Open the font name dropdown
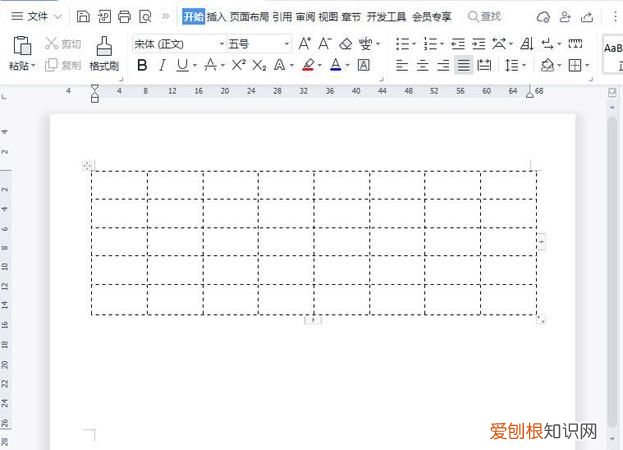Screen dimensions: 623x450 coord(222,44)
